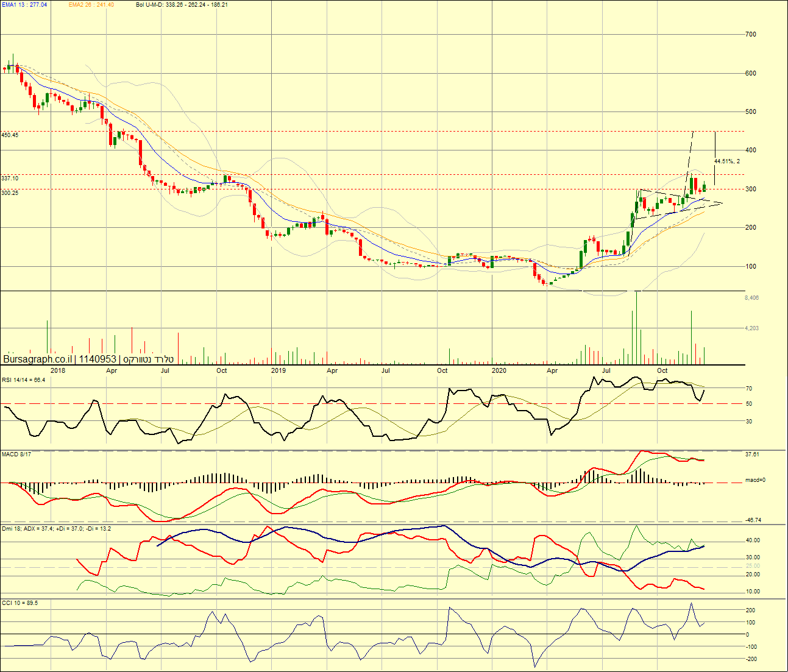Select the -46.74 MACD lower scale value
This screenshot has height=672, width=788.
click(753, 520)
